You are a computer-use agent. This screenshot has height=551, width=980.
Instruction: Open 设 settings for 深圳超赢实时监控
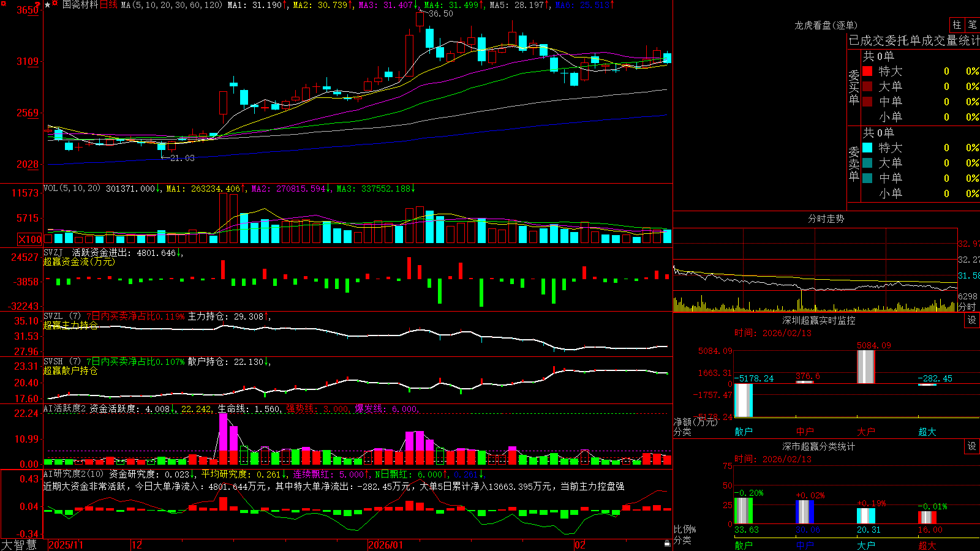point(972,320)
